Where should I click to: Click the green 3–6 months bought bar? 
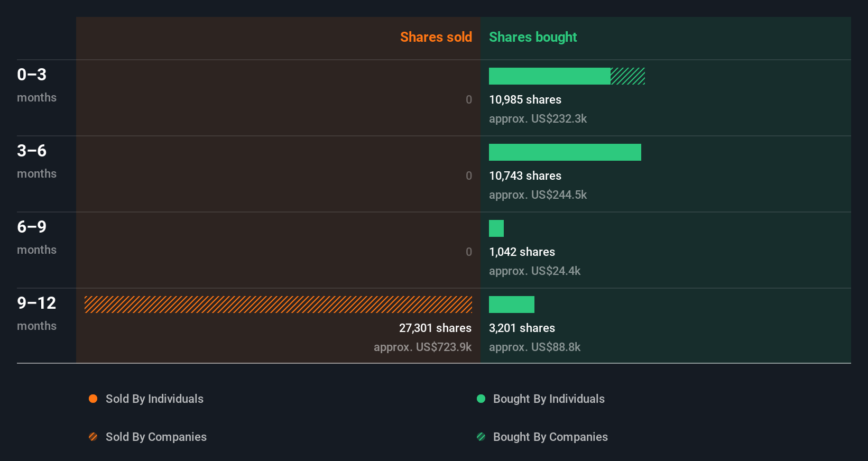click(x=565, y=152)
